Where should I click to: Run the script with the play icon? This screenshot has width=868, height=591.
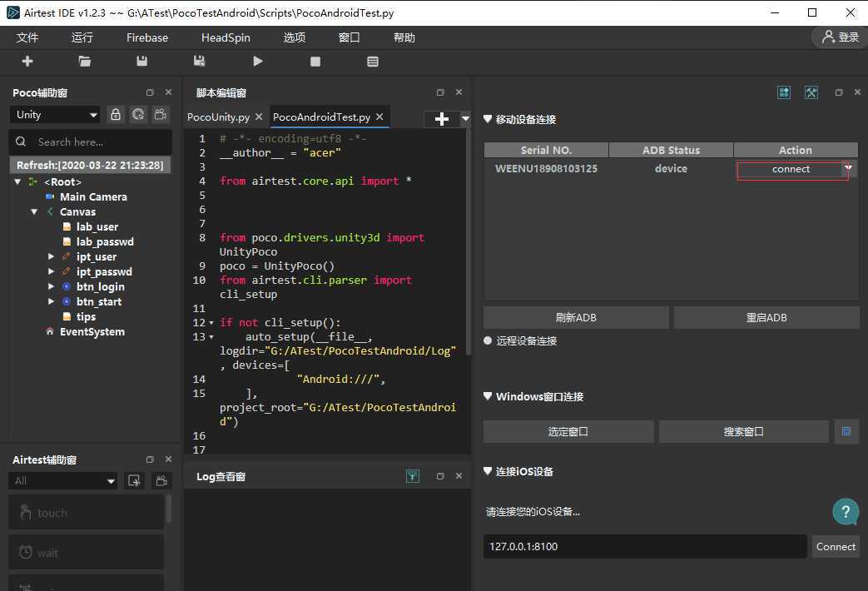coord(257,62)
